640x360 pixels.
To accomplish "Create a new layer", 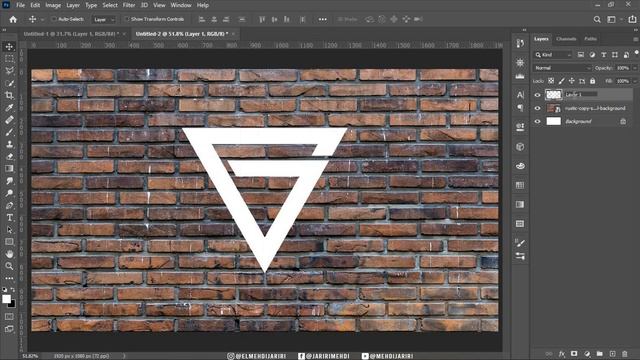I will click(x=612, y=354).
